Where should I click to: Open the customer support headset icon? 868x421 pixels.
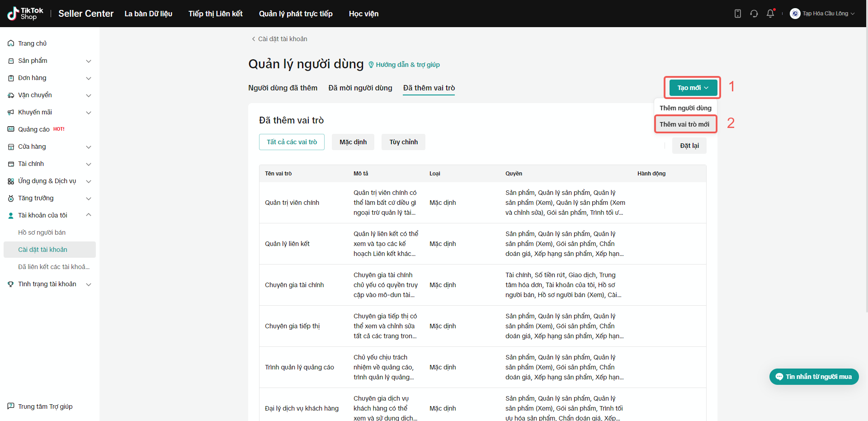(x=754, y=14)
